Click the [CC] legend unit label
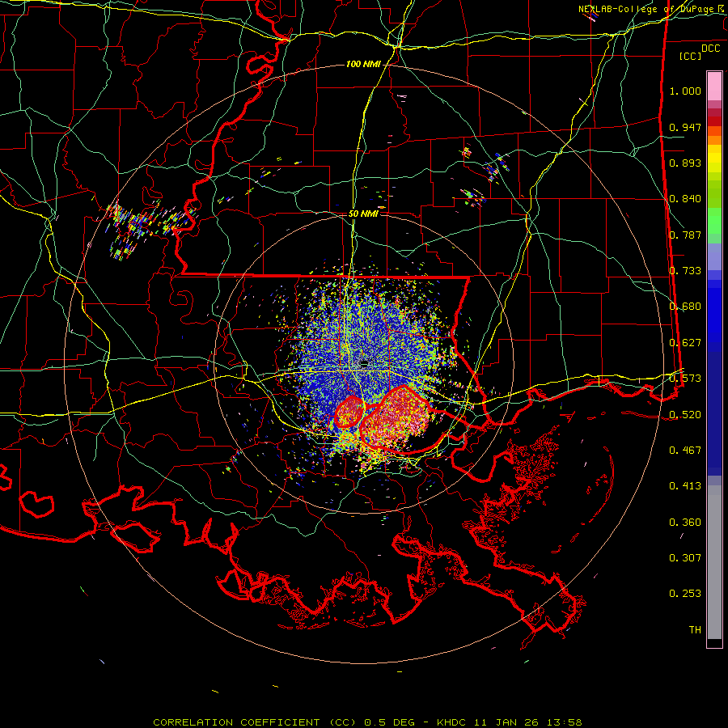 [691, 56]
